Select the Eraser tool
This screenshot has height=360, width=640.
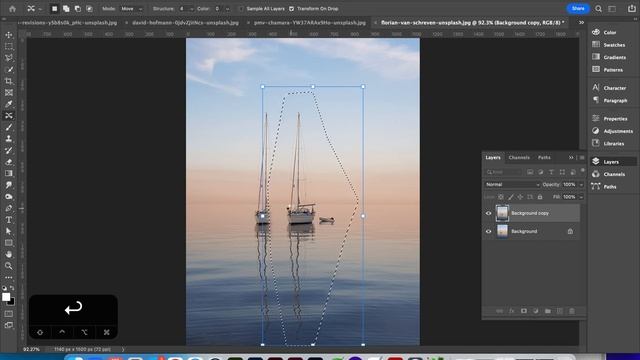tap(9, 162)
